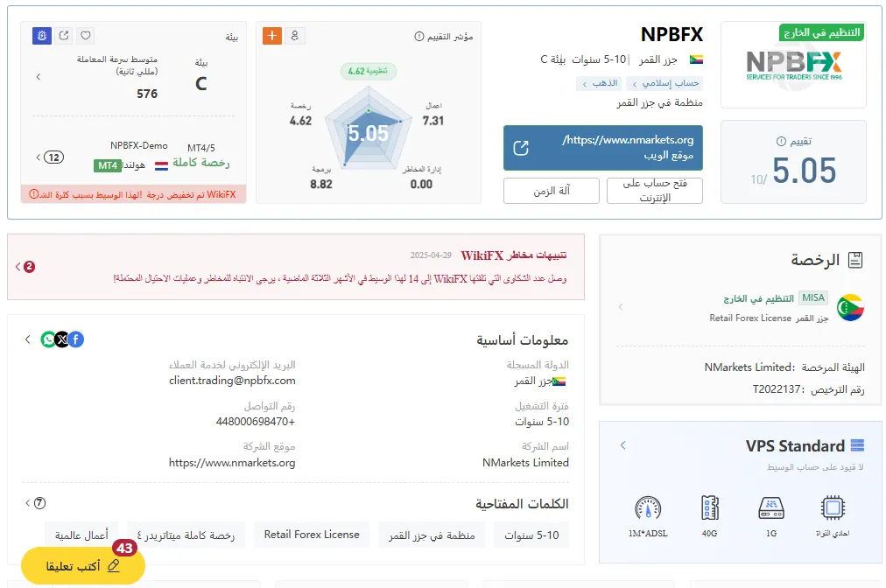Click the orange plus compare icon
Screen dimensions: 886x588
point(271,36)
